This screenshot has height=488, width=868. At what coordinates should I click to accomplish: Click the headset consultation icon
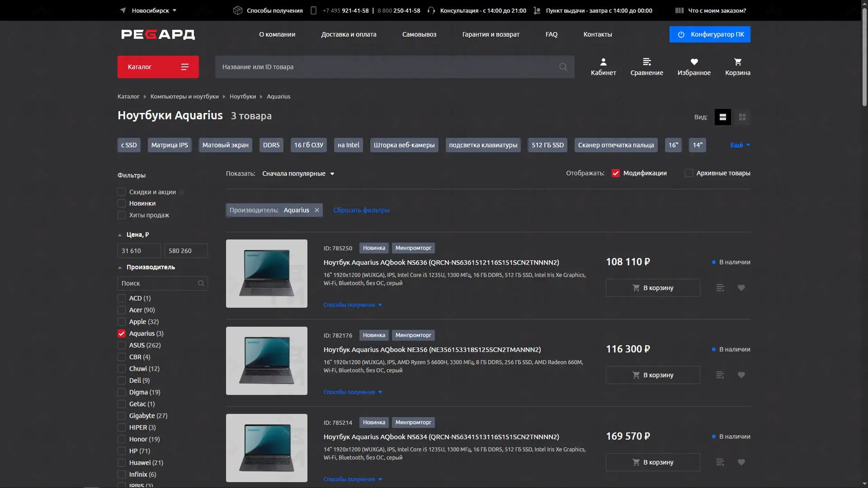(x=431, y=10)
